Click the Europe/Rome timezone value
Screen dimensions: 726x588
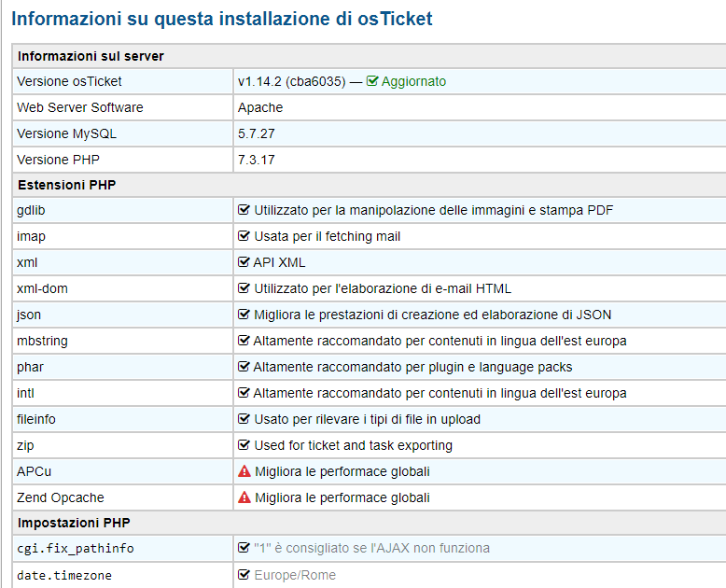pos(295,575)
